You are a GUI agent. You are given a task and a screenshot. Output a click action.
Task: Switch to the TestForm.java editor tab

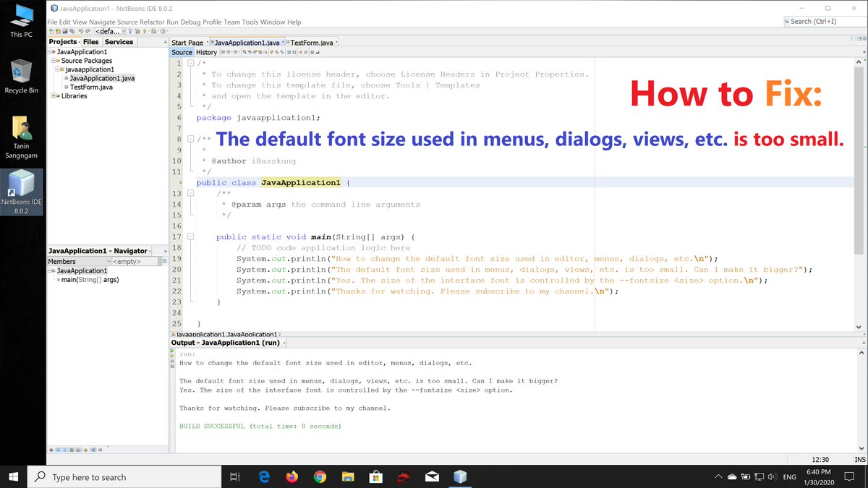click(x=311, y=43)
